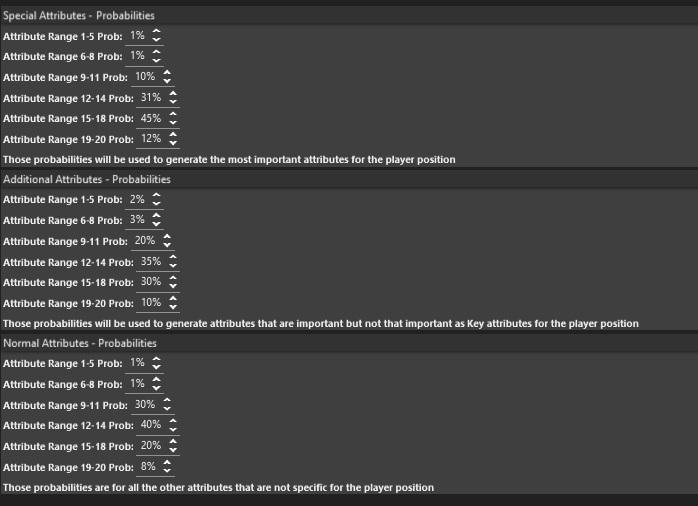The width and height of the screenshot is (698, 506).
Task: Click up arrow for Special Range 9-11
Action: pyautogui.click(x=167, y=72)
